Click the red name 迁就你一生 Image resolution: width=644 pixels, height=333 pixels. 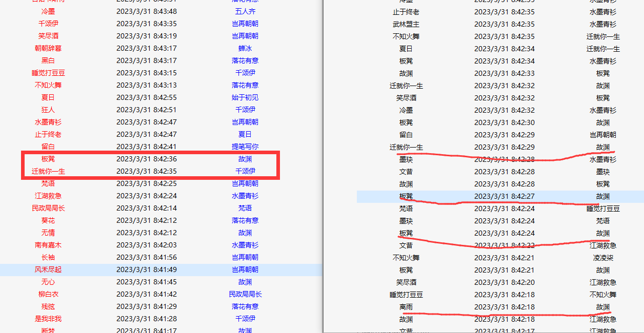tap(48, 171)
